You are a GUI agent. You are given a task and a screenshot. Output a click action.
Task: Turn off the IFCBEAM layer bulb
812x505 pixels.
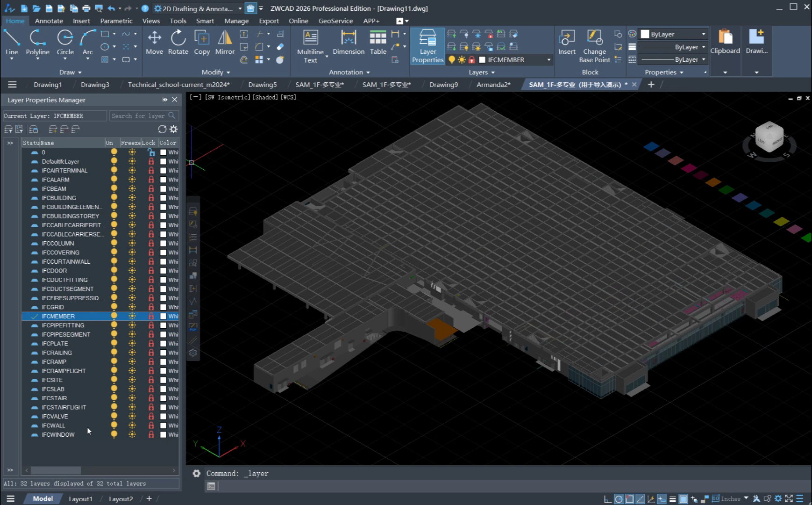pyautogui.click(x=114, y=189)
